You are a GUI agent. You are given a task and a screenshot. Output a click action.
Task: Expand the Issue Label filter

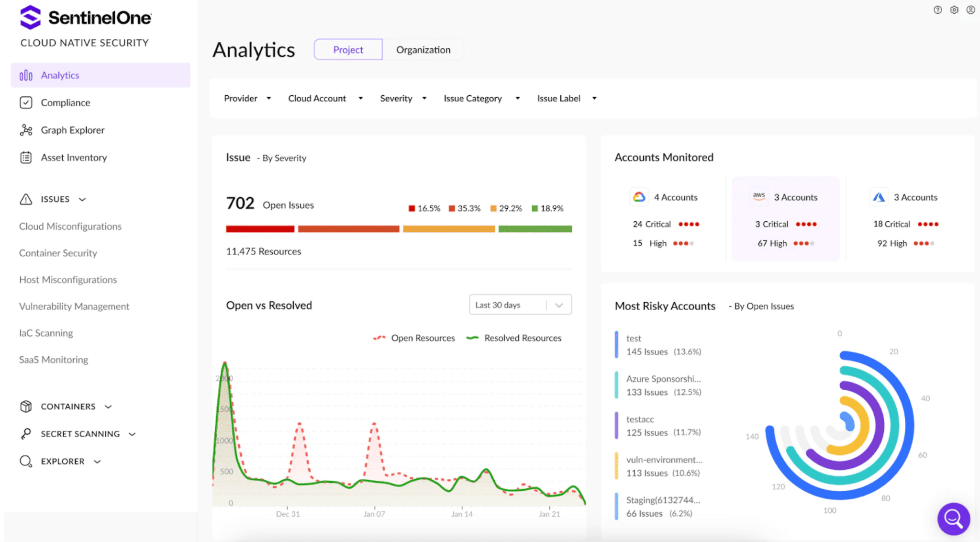[567, 98]
